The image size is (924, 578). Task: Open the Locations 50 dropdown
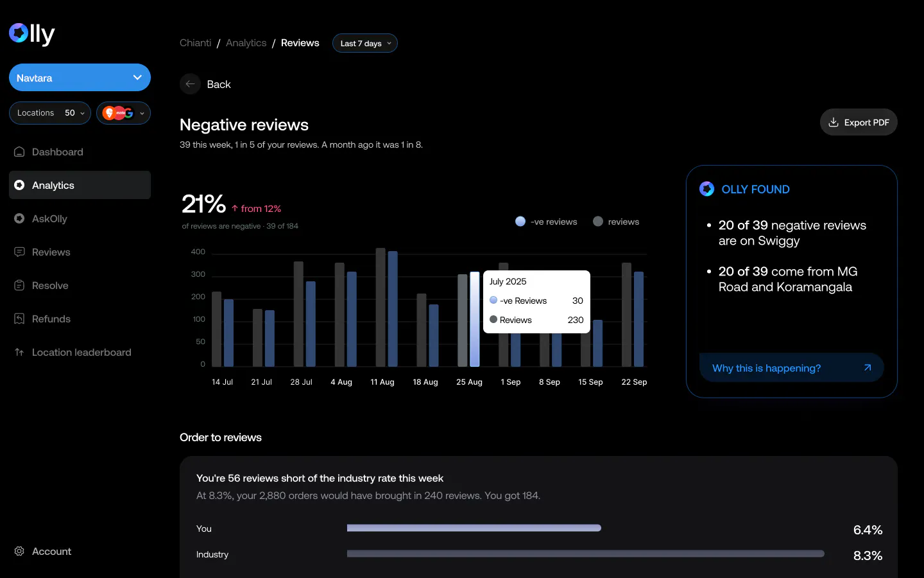tap(50, 113)
